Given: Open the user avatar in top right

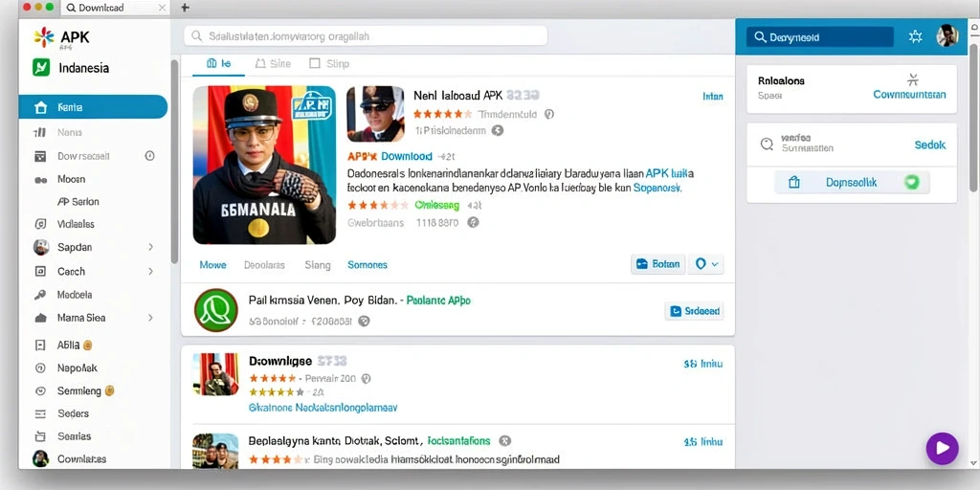Looking at the screenshot, I should click(947, 36).
